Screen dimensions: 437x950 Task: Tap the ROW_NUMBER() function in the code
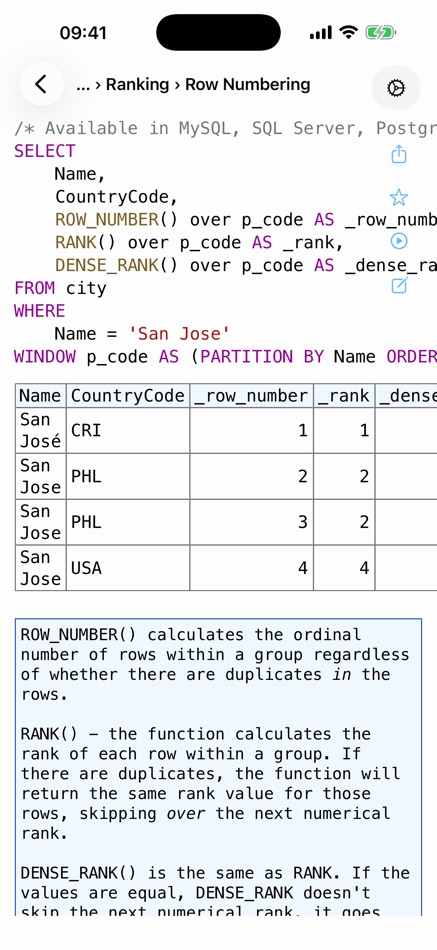[116, 219]
